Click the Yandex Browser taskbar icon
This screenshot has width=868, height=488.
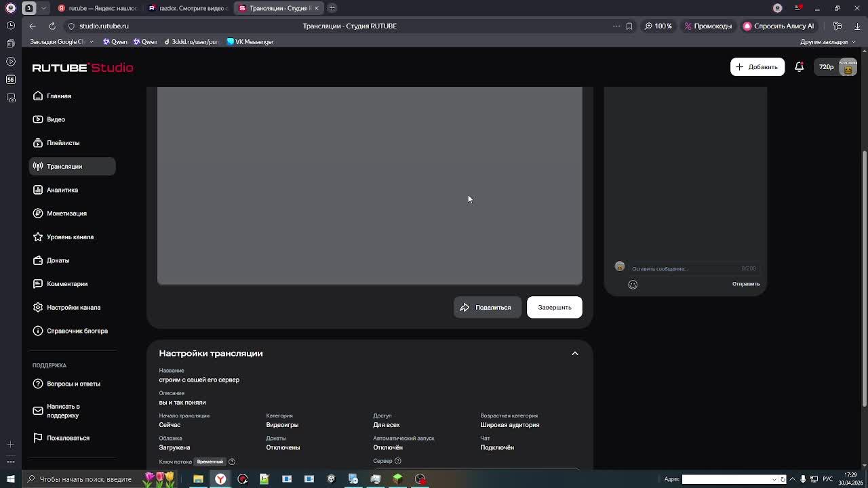[220, 479]
